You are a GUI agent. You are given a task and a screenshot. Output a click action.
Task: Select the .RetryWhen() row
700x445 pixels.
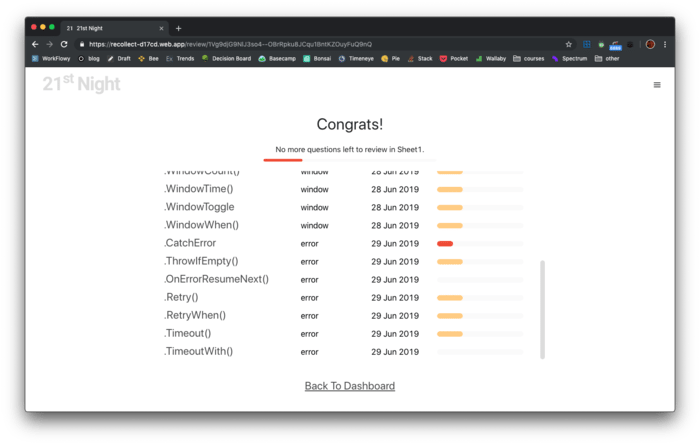click(x=198, y=315)
